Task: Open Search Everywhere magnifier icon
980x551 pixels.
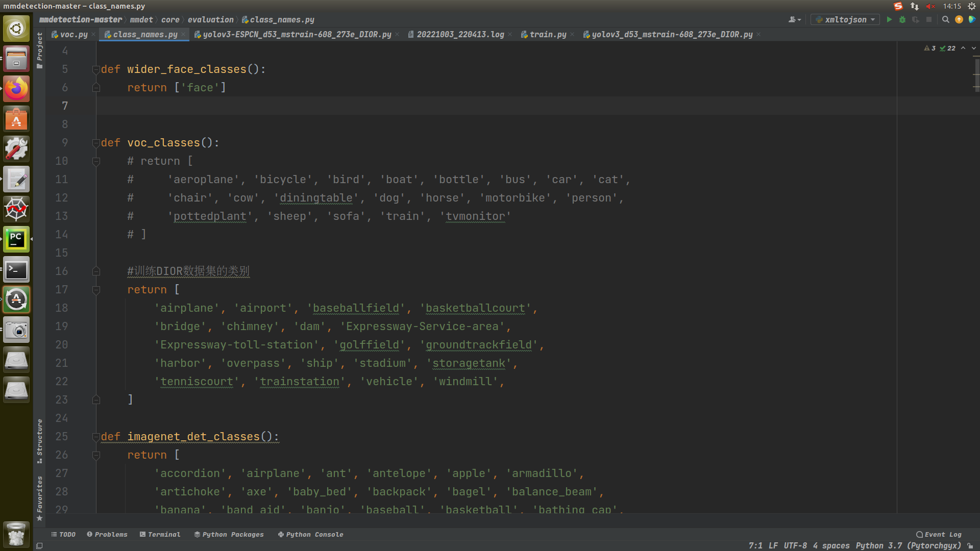Action: tap(945, 19)
